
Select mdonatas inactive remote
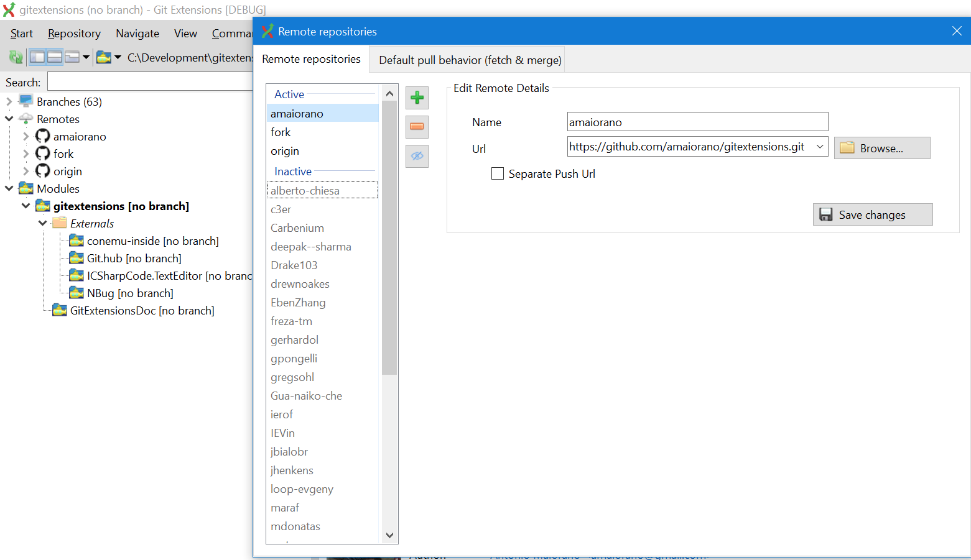(x=323, y=526)
